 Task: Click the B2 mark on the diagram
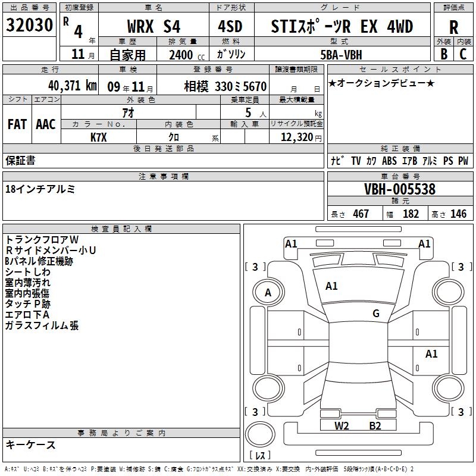[375, 425]
